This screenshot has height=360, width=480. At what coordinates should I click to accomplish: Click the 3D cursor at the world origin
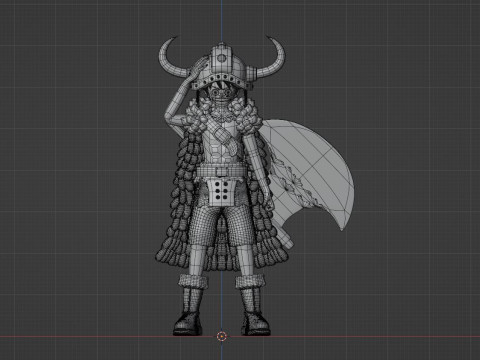click(222, 336)
